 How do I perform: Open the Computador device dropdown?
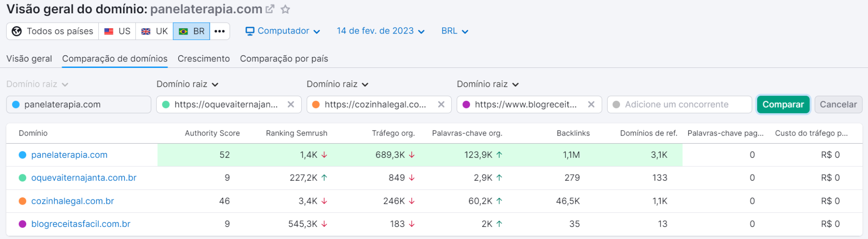pos(283,31)
